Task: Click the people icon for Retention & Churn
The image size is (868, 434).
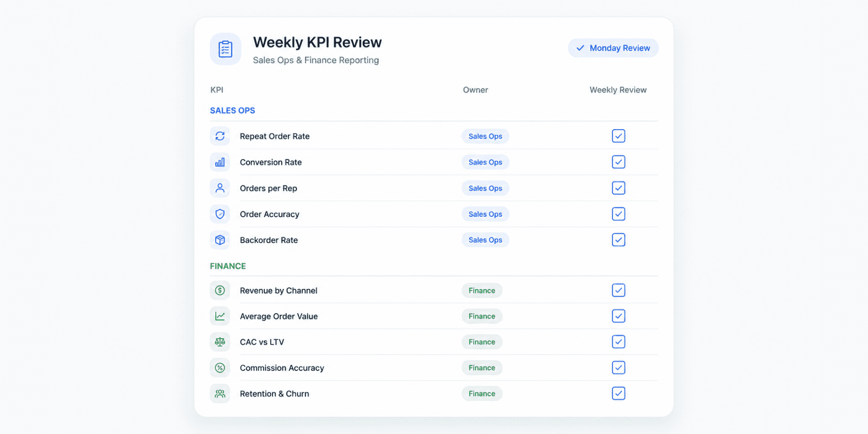Action: coord(220,393)
